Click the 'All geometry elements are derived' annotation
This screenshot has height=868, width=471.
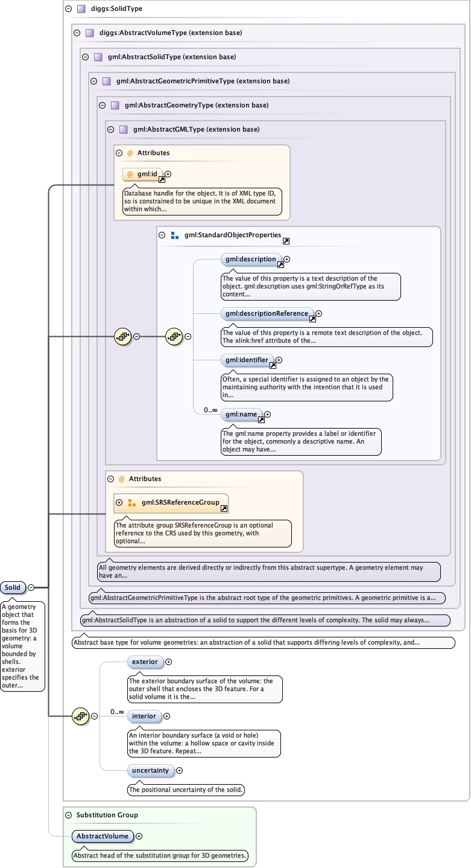click(269, 571)
